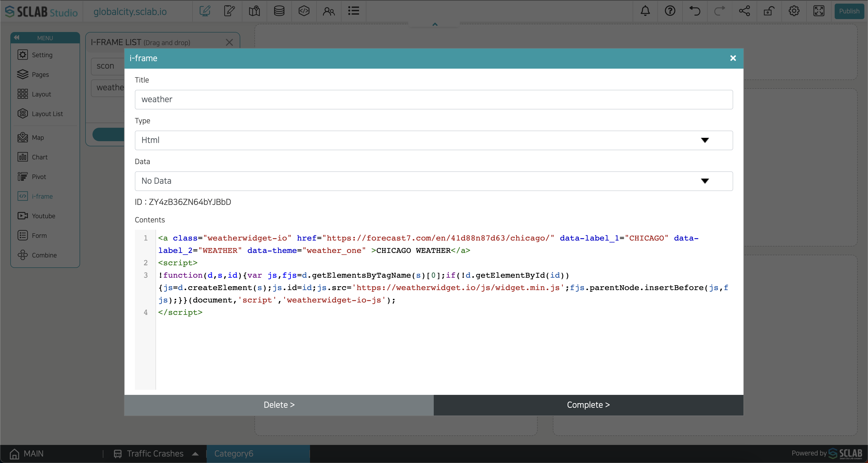Collapse the top toolbar with the chevron

435,24
